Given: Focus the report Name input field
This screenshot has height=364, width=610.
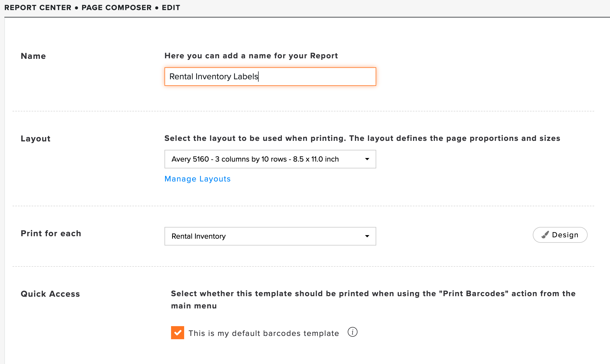Looking at the screenshot, I should click(x=270, y=77).
